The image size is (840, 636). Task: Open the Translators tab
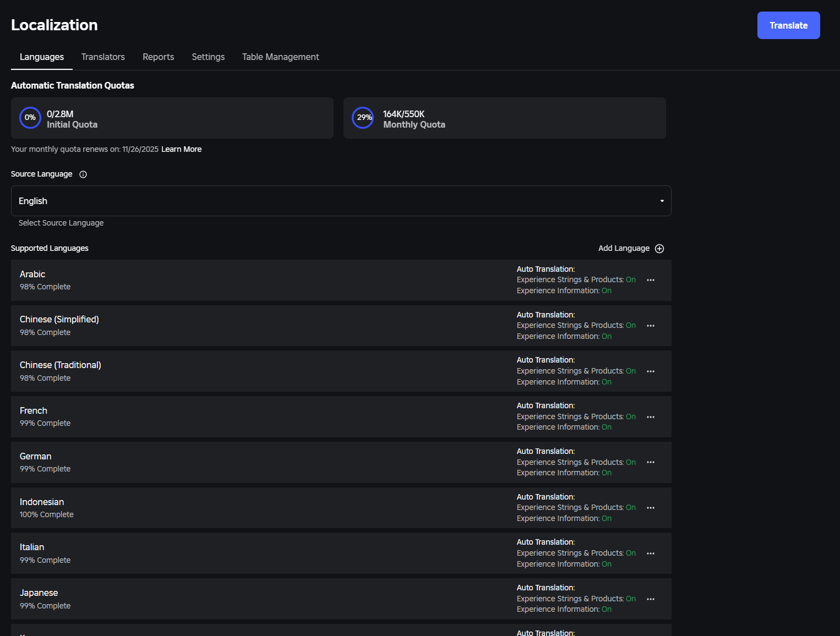(103, 57)
